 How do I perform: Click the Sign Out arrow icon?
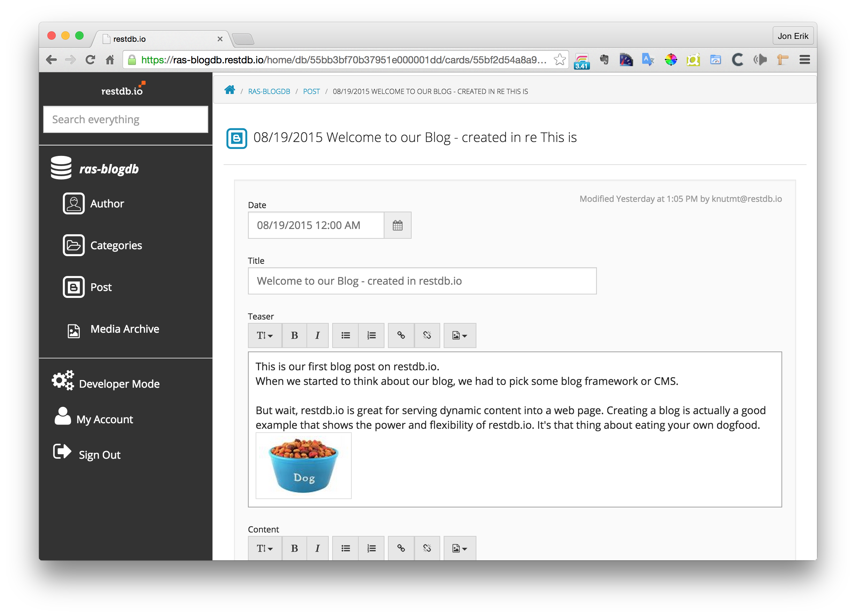pyautogui.click(x=62, y=451)
